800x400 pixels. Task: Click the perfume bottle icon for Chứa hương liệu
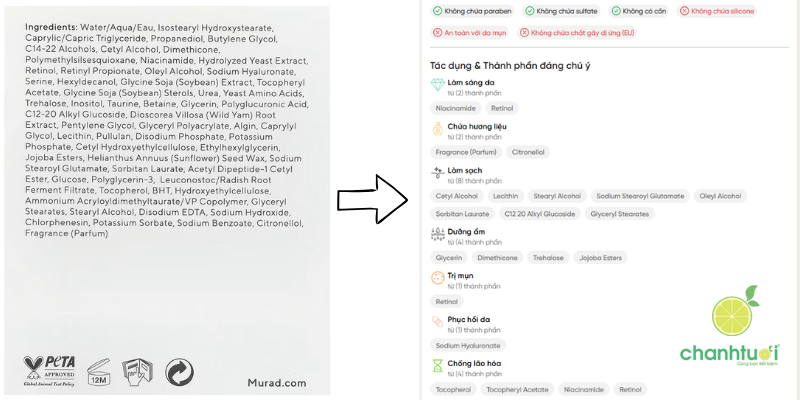click(437, 130)
